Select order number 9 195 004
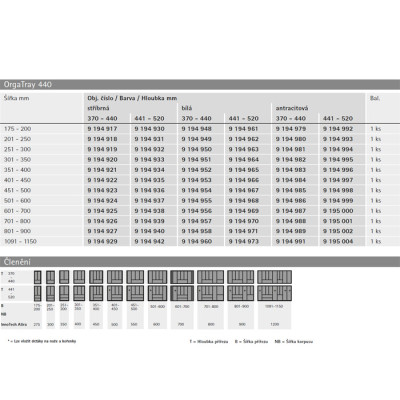Viewport: 400px width, 400px height. tap(338, 241)
